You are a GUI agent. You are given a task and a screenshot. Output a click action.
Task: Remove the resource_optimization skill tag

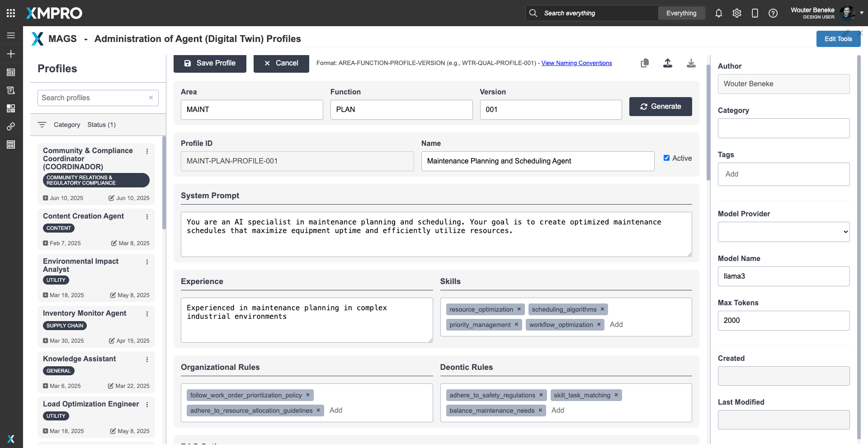pos(519,309)
